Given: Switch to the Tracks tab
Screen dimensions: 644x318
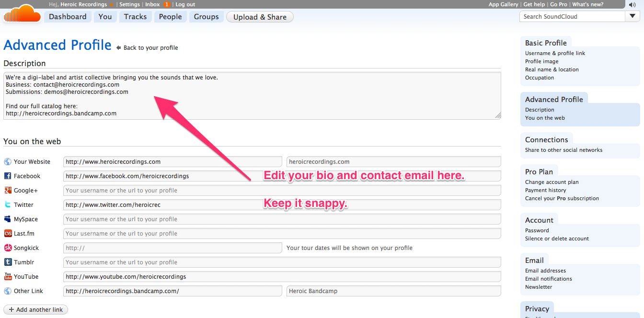Looking at the screenshot, I should pos(135,17).
